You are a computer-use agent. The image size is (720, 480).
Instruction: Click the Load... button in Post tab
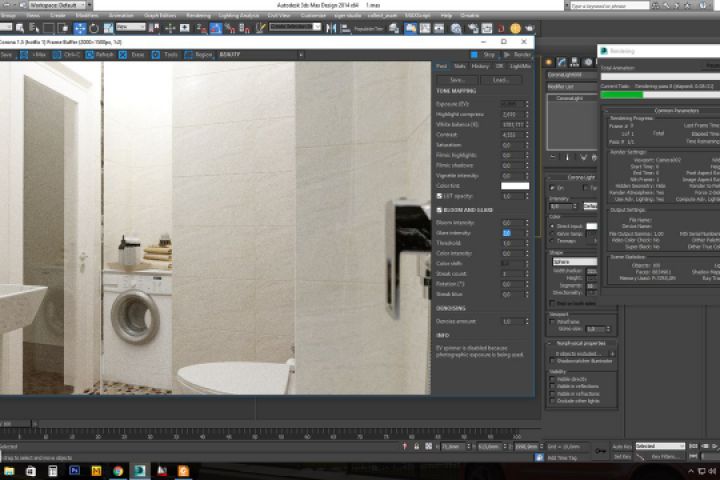[x=501, y=80]
